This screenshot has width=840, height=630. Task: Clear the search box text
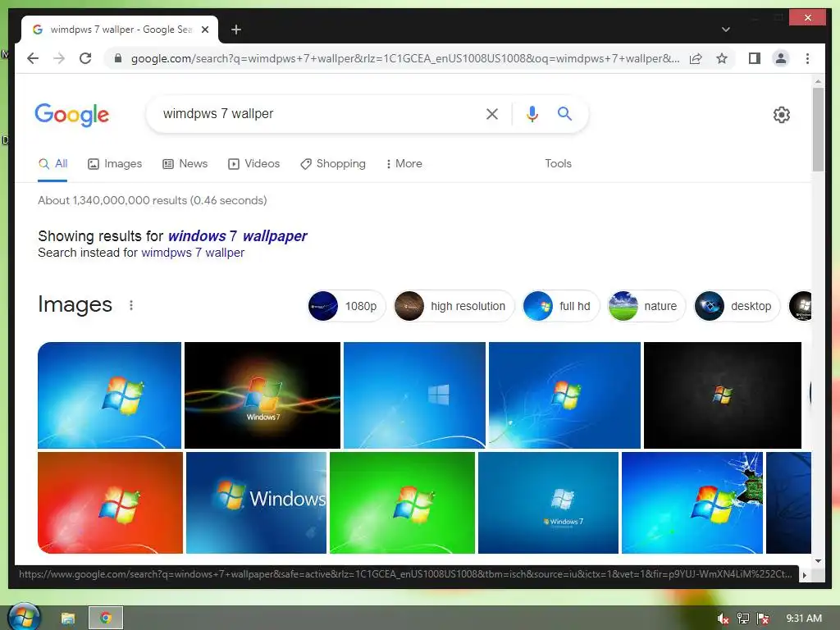[492, 113]
